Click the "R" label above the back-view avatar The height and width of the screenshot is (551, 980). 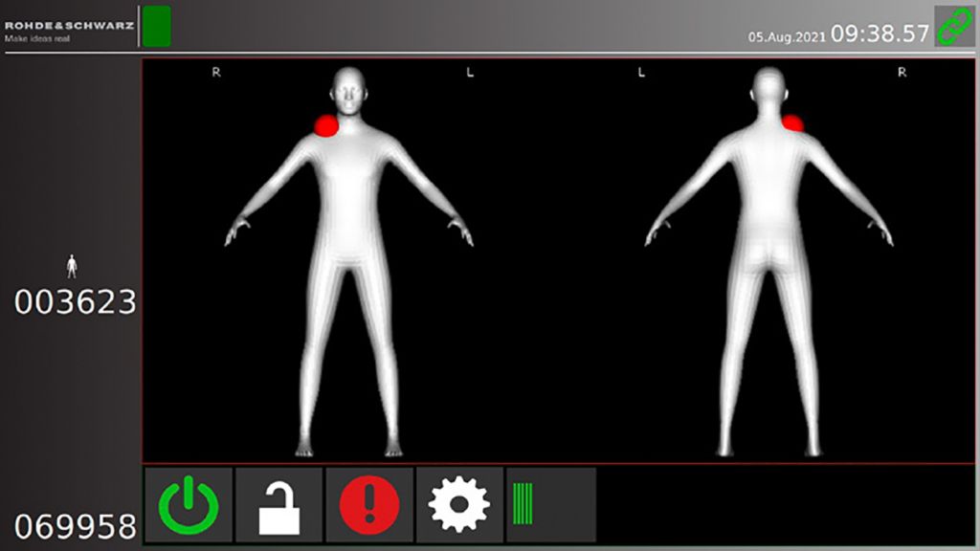coord(902,73)
